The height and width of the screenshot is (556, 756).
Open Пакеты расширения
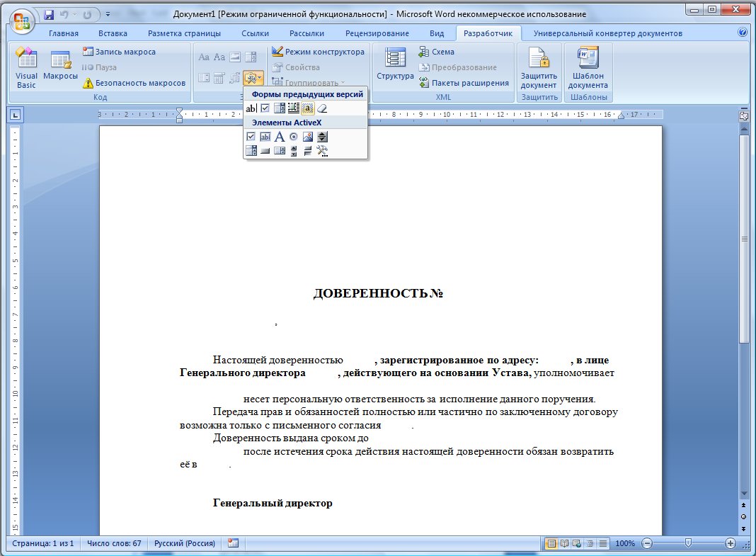point(464,83)
